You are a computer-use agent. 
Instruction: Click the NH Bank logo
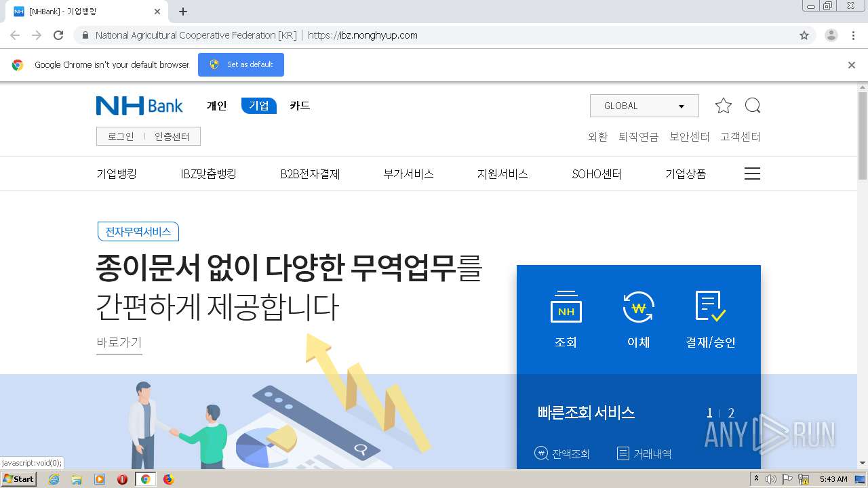(x=139, y=106)
